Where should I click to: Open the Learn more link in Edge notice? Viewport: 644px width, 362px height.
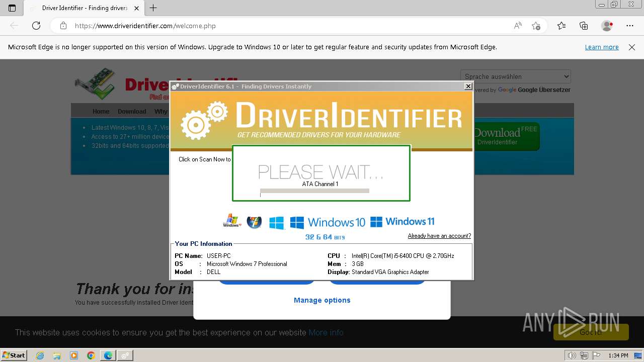602,47
